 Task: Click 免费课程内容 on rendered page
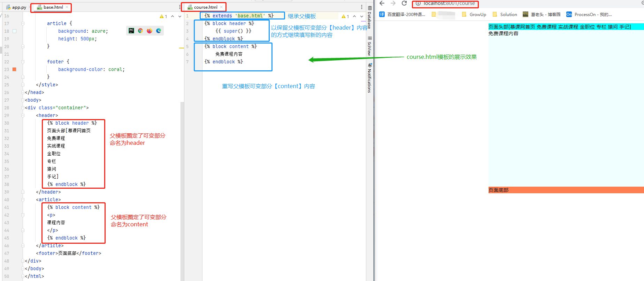[503, 33]
